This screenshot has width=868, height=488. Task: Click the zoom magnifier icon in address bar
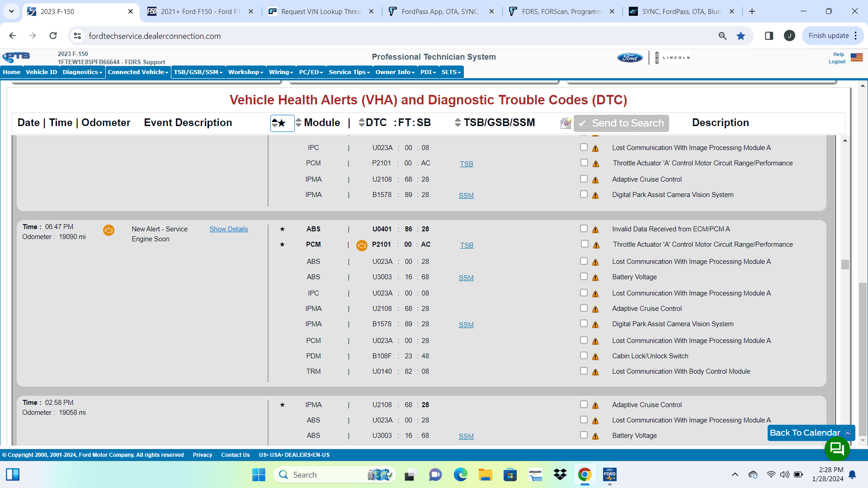click(722, 36)
